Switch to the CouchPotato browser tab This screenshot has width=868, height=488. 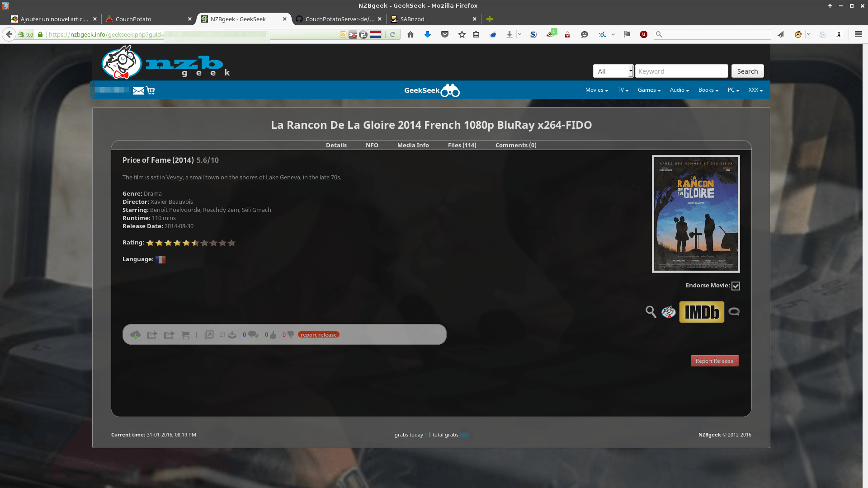coord(149,19)
